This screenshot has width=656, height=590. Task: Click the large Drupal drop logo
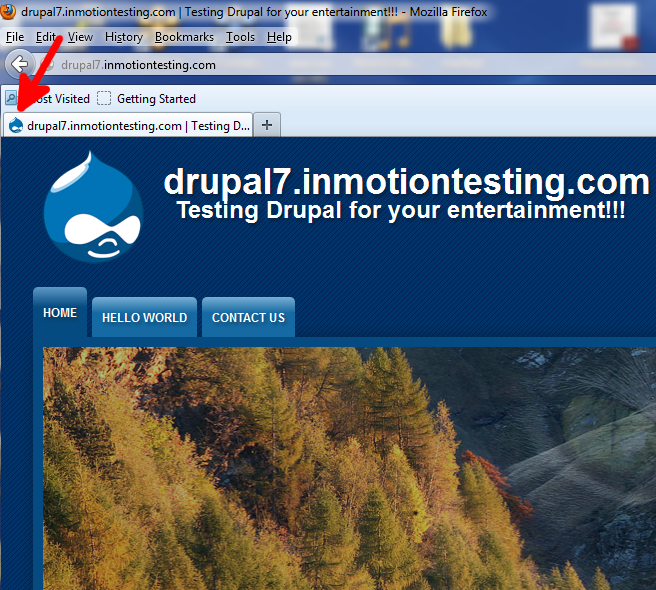[94, 207]
